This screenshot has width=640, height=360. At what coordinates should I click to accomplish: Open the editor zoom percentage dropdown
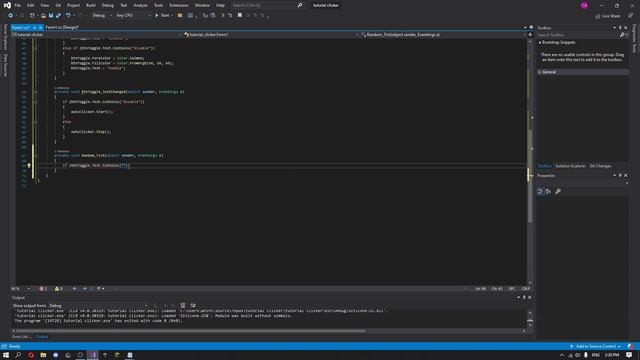(21, 289)
